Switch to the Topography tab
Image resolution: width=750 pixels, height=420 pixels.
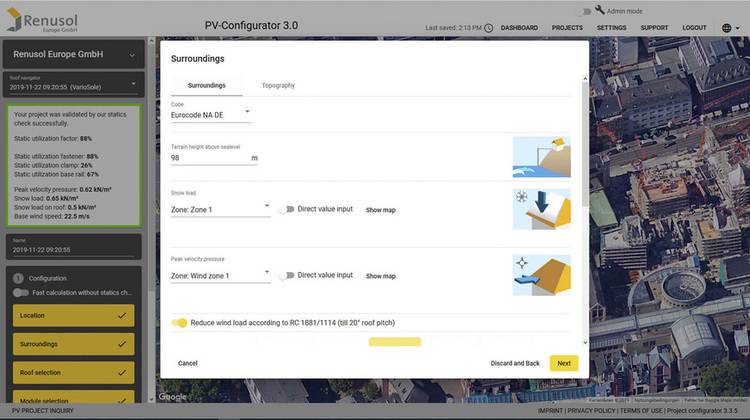(x=278, y=86)
